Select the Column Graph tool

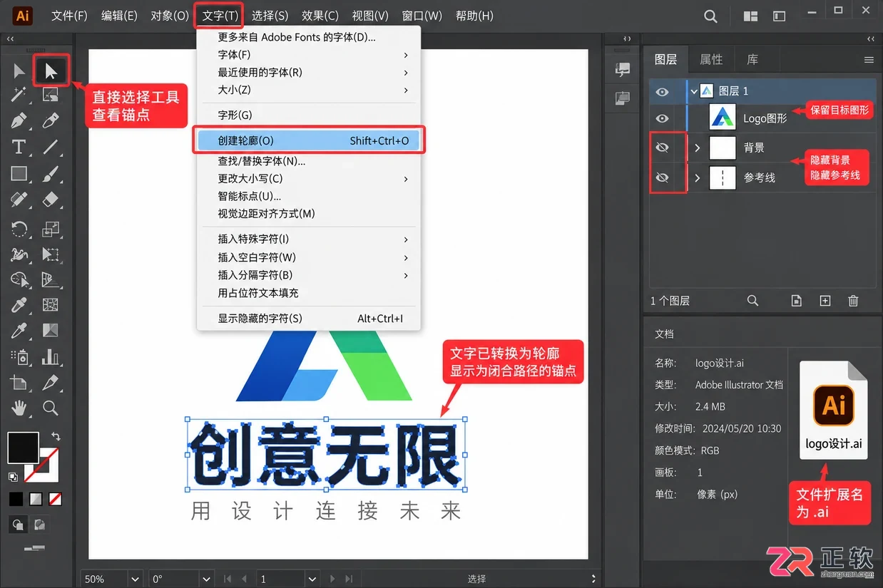coord(51,356)
